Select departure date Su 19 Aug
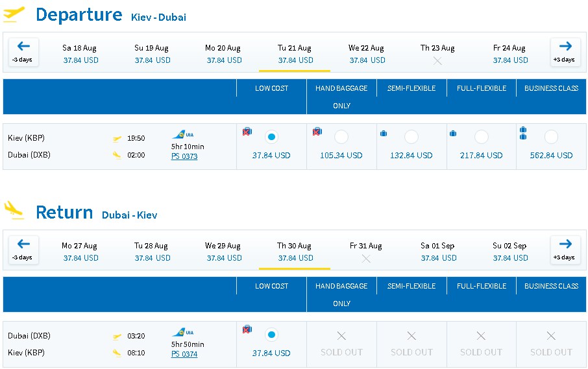This screenshot has width=588, height=369. 152,54
